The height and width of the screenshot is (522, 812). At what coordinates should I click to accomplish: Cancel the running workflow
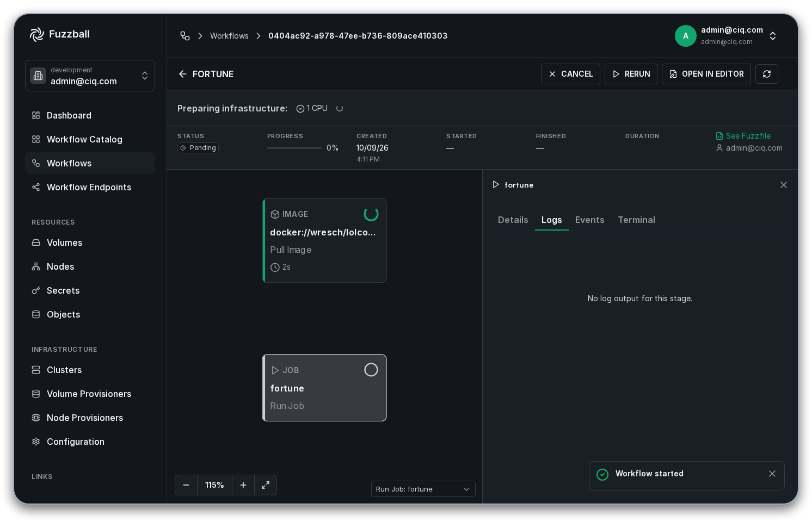pyautogui.click(x=570, y=74)
